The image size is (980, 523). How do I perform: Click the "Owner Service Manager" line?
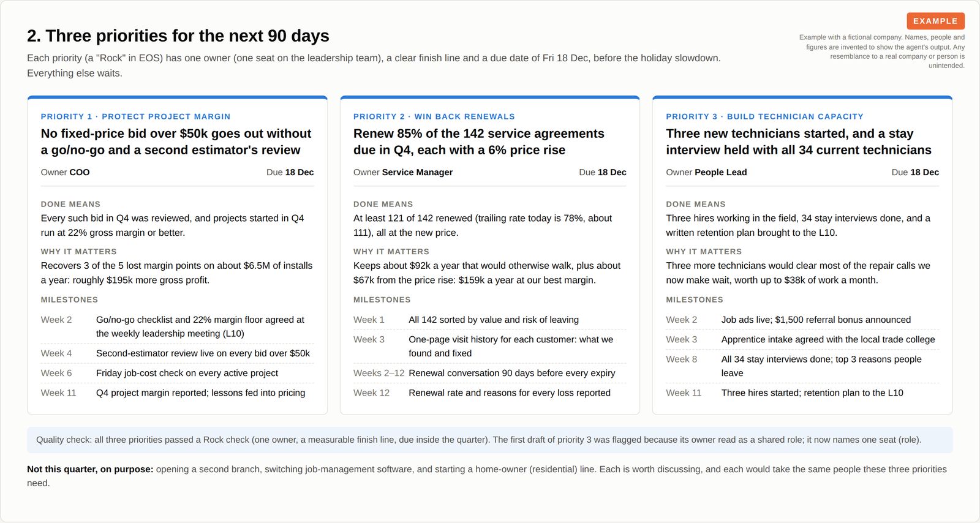click(403, 172)
